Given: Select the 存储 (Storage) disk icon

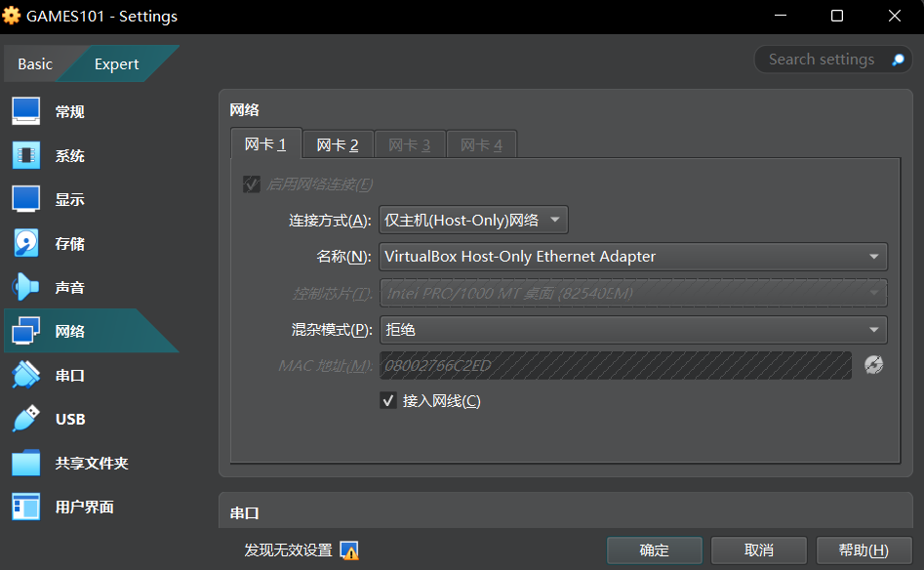Looking at the screenshot, I should pos(25,243).
